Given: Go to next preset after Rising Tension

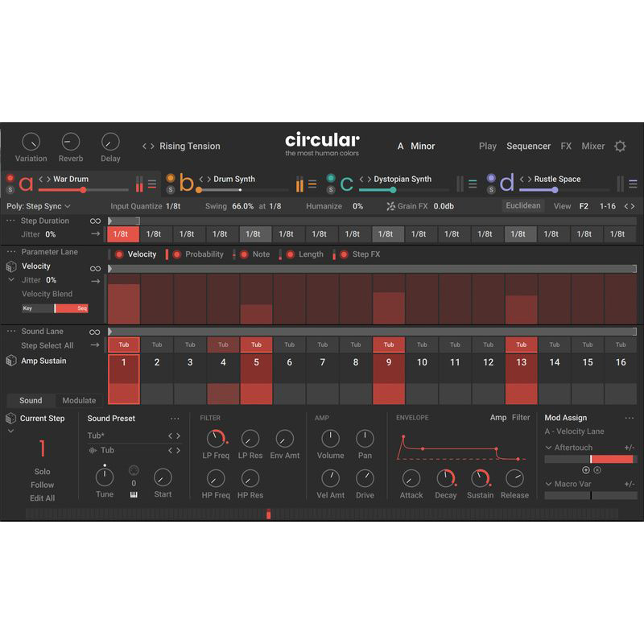Looking at the screenshot, I should (152, 147).
